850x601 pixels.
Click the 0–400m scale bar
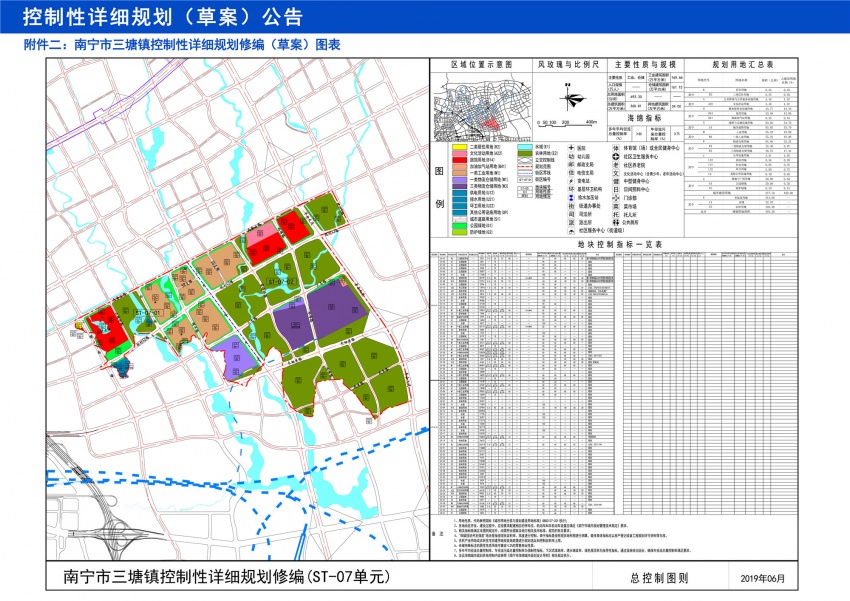(x=567, y=123)
